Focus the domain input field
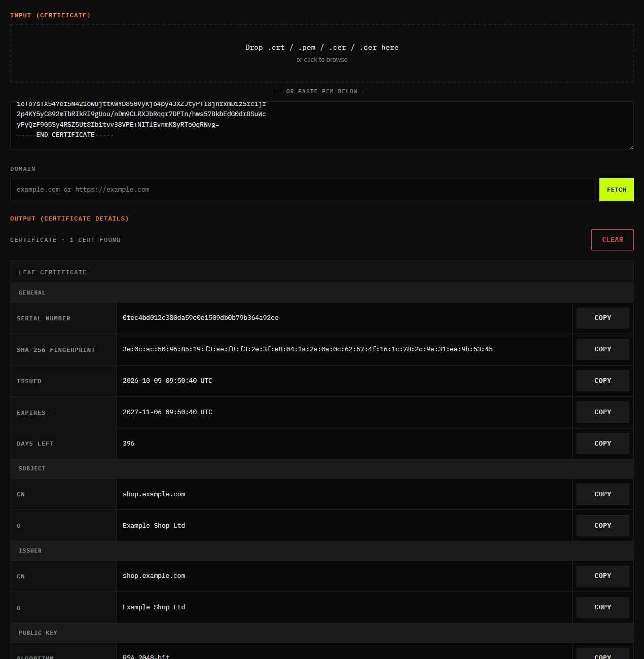644x659 pixels. [x=303, y=190]
